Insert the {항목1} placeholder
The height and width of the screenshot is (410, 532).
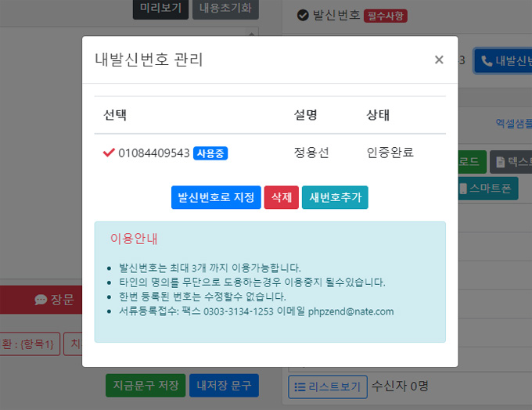31,343
